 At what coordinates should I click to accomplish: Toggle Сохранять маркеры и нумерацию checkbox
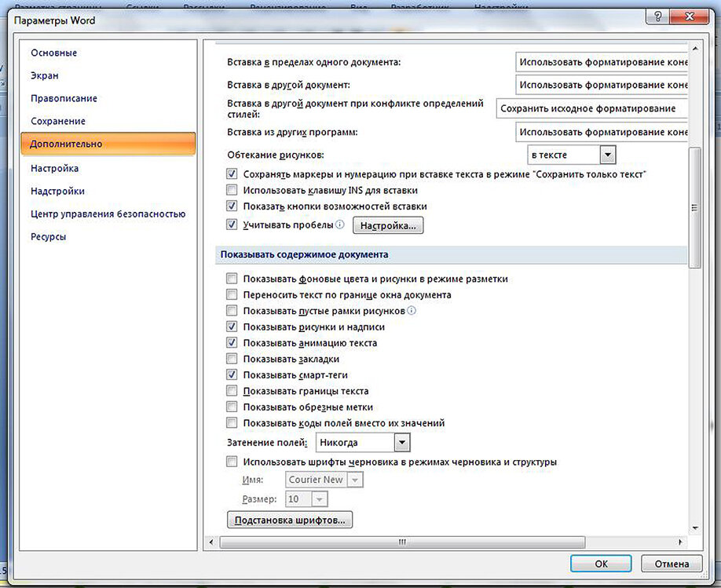click(232, 174)
